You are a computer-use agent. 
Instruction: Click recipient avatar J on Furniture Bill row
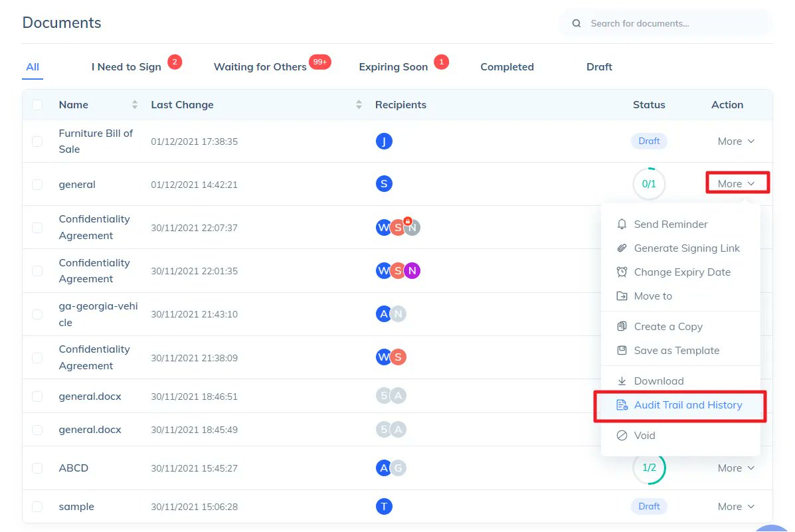[x=384, y=141]
